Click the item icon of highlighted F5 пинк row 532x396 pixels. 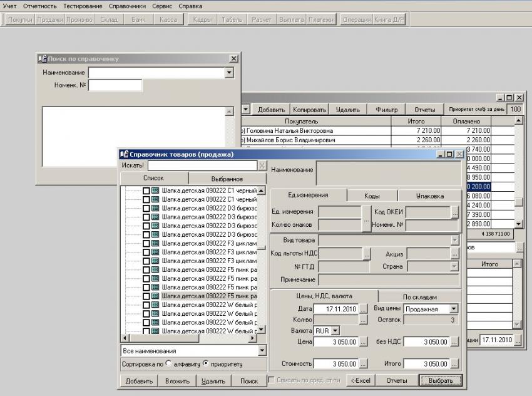click(155, 296)
